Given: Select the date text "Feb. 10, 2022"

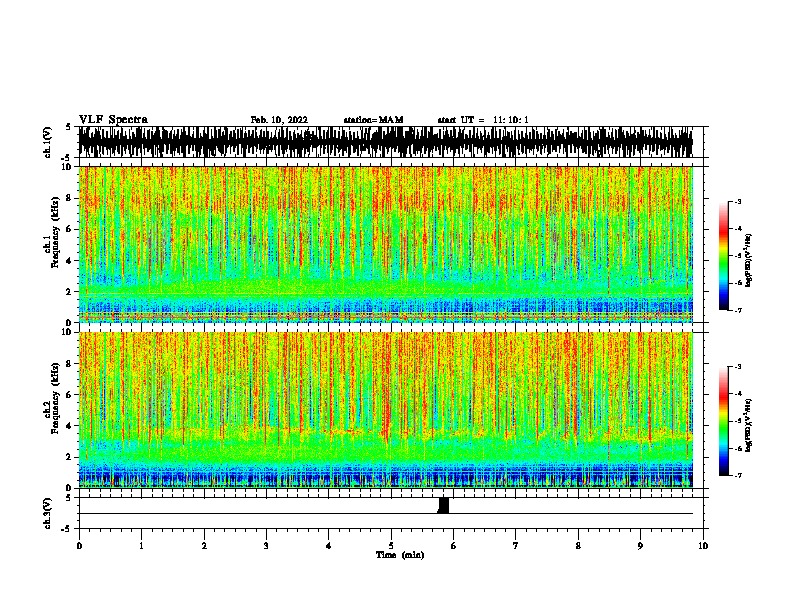Looking at the screenshot, I should click(x=279, y=120).
